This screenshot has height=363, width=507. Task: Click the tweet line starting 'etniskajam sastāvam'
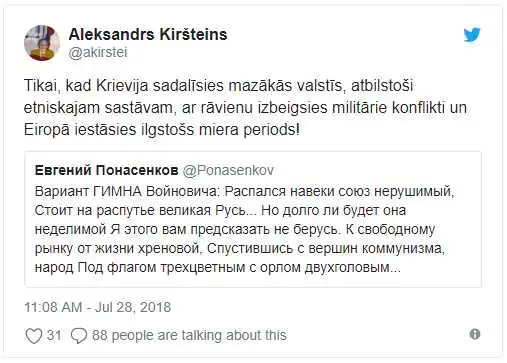coord(245,108)
